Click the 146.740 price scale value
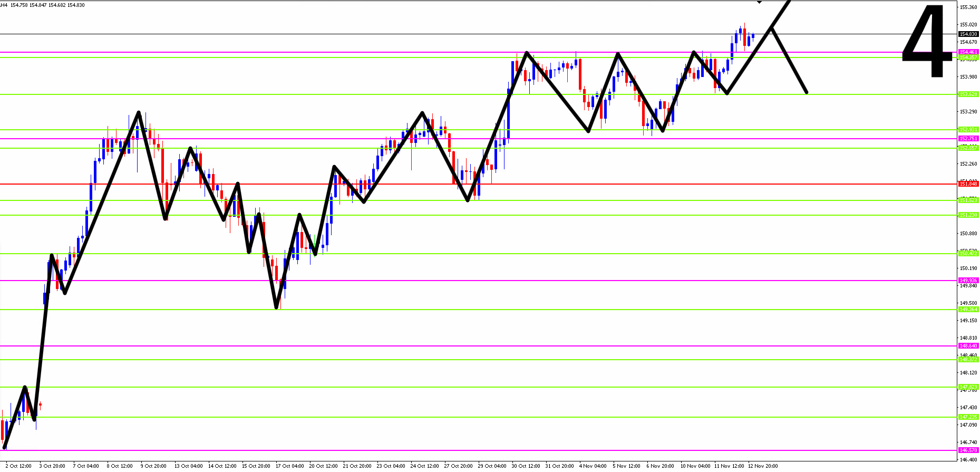The width and height of the screenshot is (980, 472). click(x=969, y=442)
